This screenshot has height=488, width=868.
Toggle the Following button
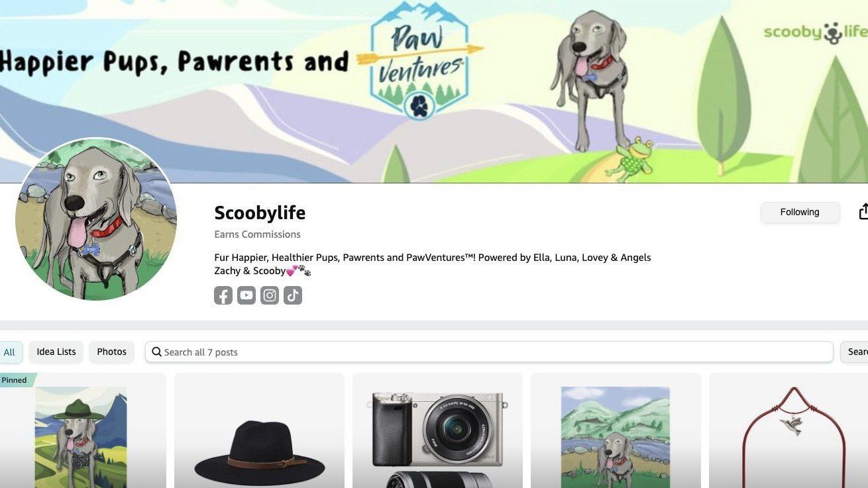(x=800, y=212)
